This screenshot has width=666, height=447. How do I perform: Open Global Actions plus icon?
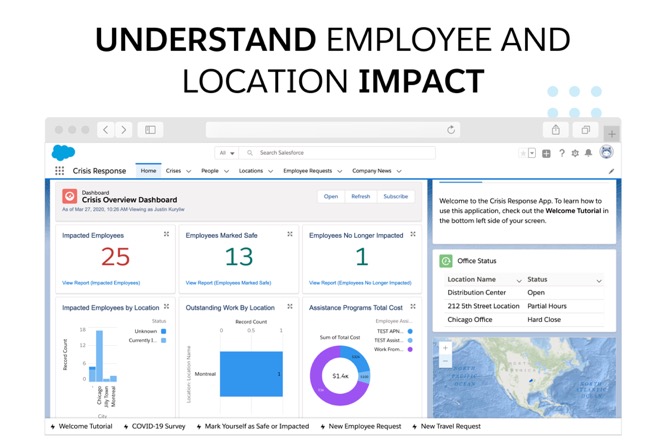546,153
